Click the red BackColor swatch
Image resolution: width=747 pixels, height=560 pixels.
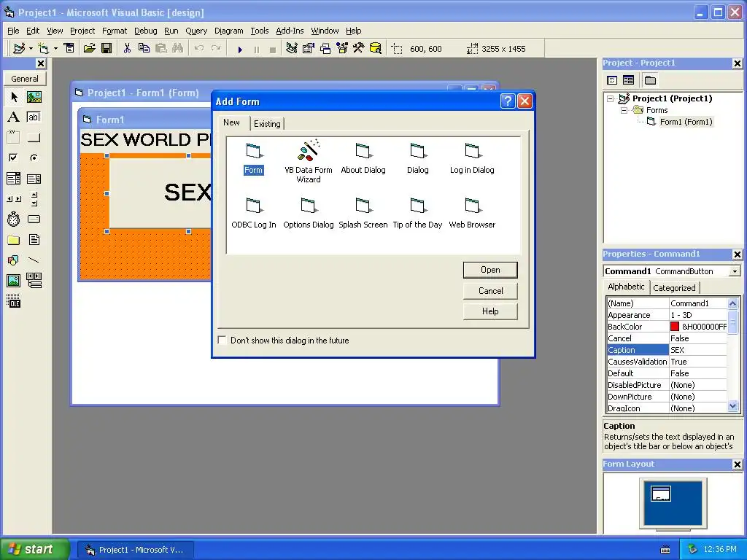click(675, 327)
